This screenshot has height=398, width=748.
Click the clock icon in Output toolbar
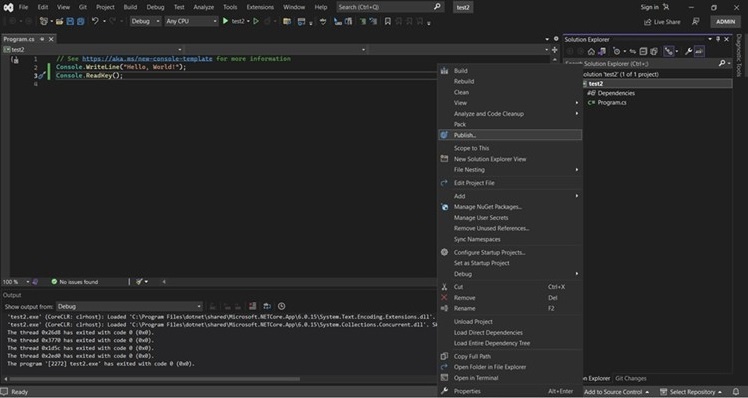coord(281,306)
